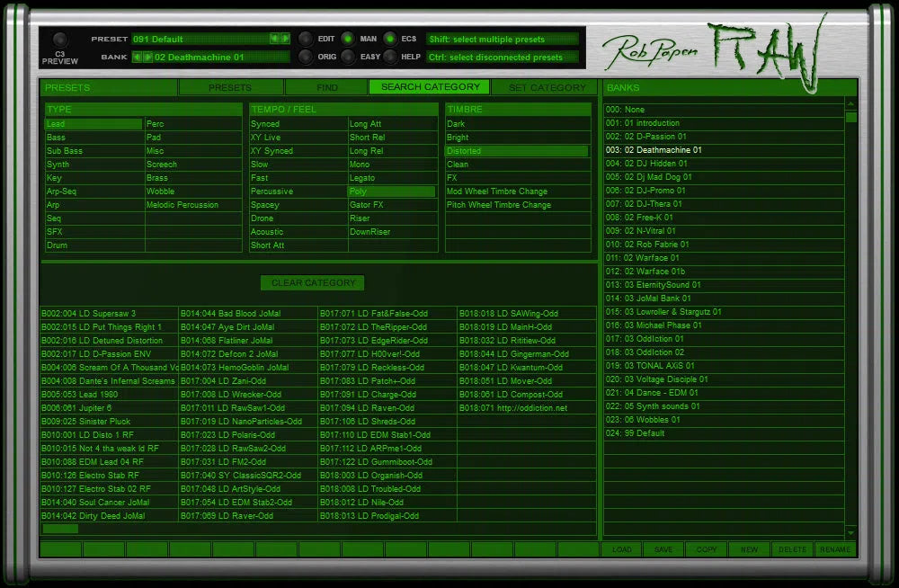Open the EDIT page icon
The height and width of the screenshot is (588, 899).
304,40
